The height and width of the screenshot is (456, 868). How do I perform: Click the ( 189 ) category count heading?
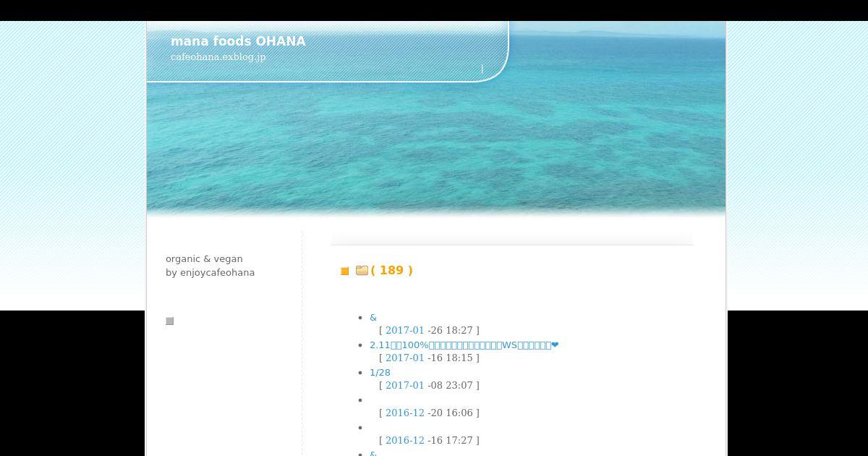391,270
